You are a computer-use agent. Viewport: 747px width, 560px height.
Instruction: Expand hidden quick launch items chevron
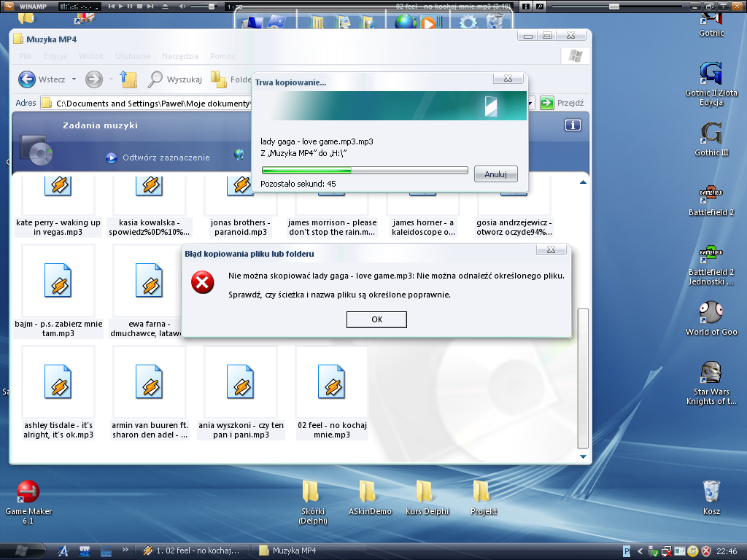[125, 550]
